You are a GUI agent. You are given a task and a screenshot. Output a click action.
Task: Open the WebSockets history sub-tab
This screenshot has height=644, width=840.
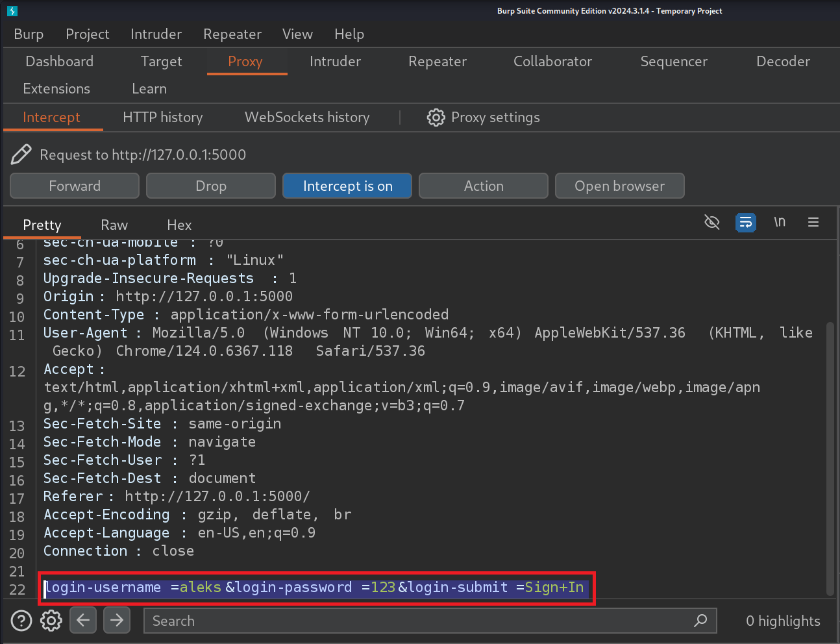pyautogui.click(x=307, y=117)
